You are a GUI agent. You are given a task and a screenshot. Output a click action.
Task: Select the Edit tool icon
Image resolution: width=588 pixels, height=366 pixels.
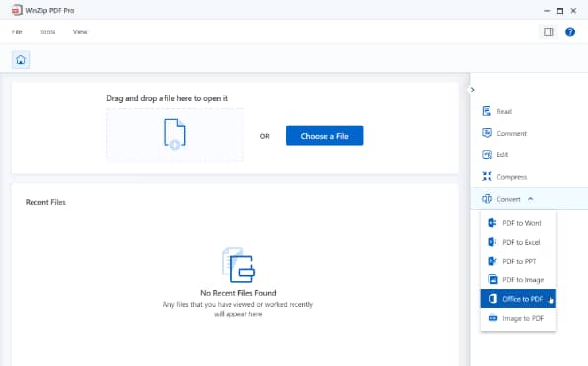click(487, 154)
